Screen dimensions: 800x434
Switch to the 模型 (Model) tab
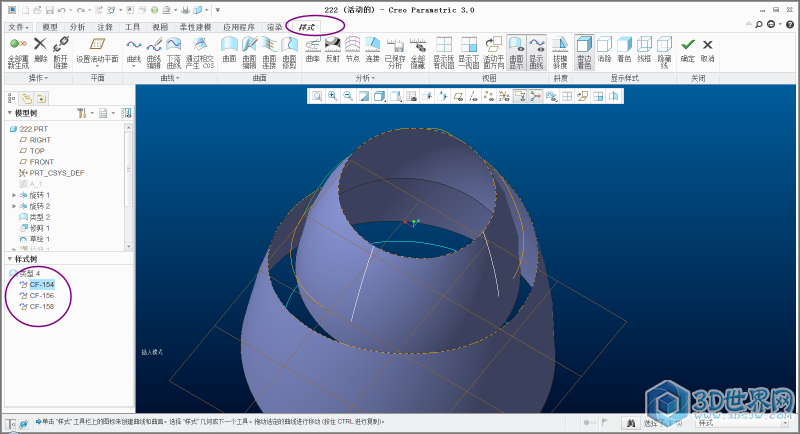pos(49,27)
